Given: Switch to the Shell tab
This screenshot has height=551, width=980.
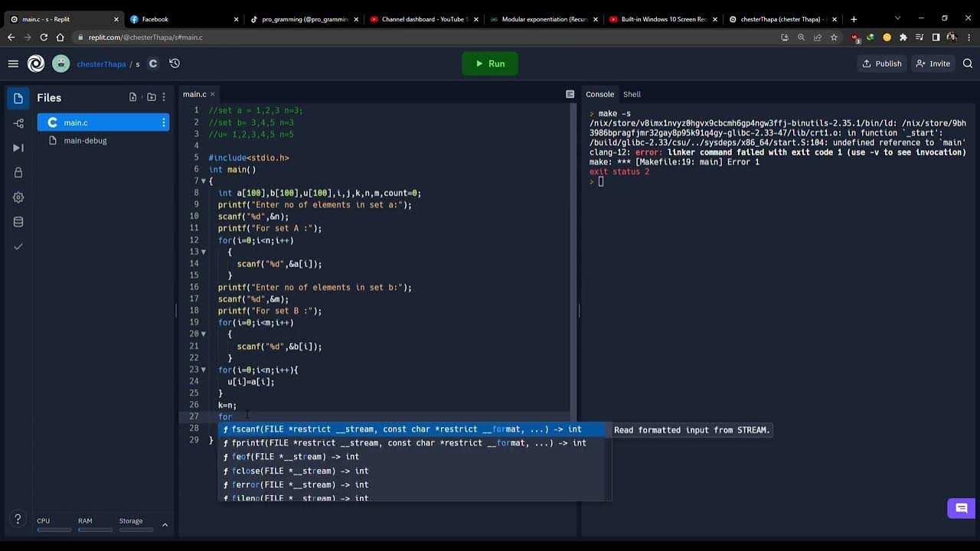Looking at the screenshot, I should coord(632,94).
